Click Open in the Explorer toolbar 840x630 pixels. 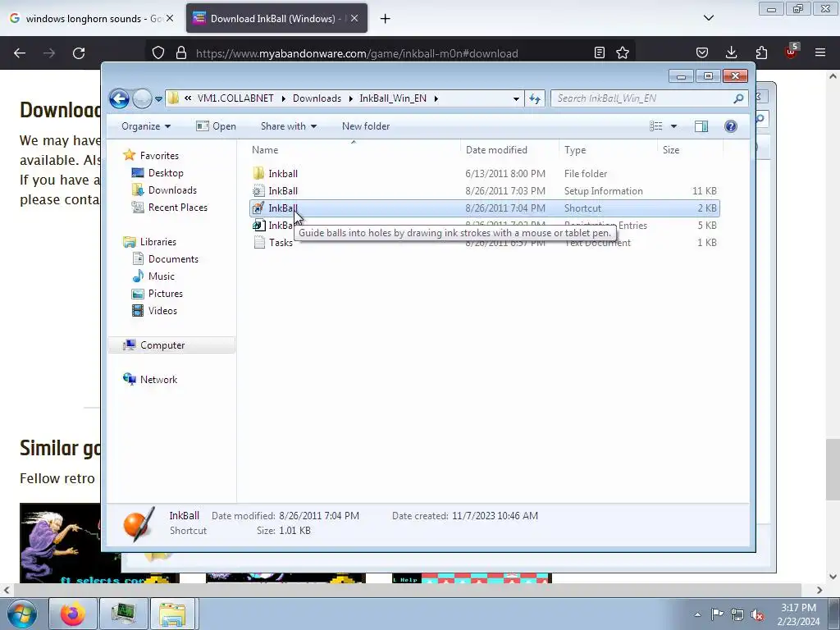point(216,126)
